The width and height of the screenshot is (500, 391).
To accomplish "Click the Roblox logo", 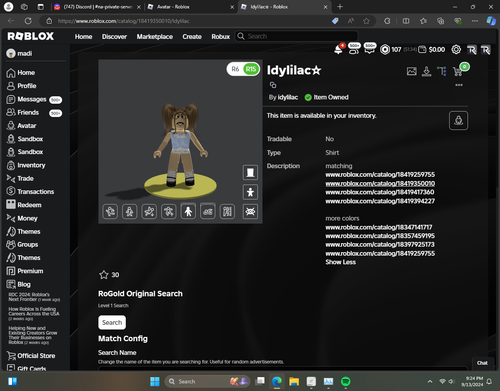I will pyautogui.click(x=31, y=36).
